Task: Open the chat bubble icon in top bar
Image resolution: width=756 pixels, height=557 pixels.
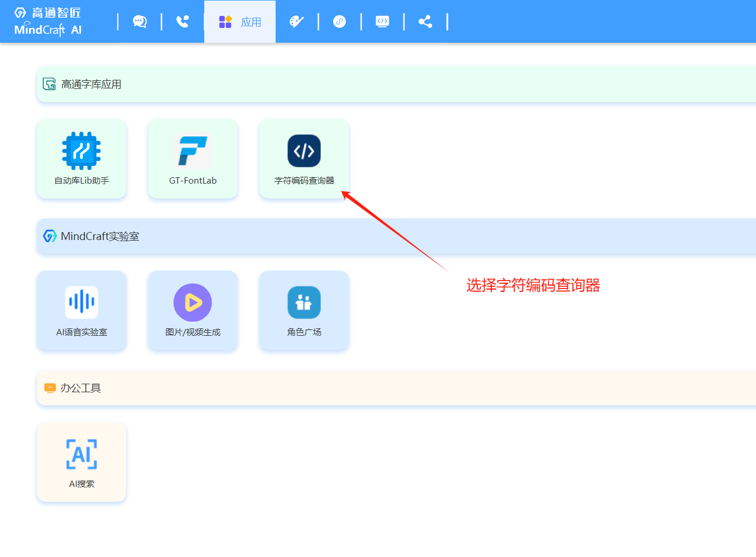Action: click(140, 22)
